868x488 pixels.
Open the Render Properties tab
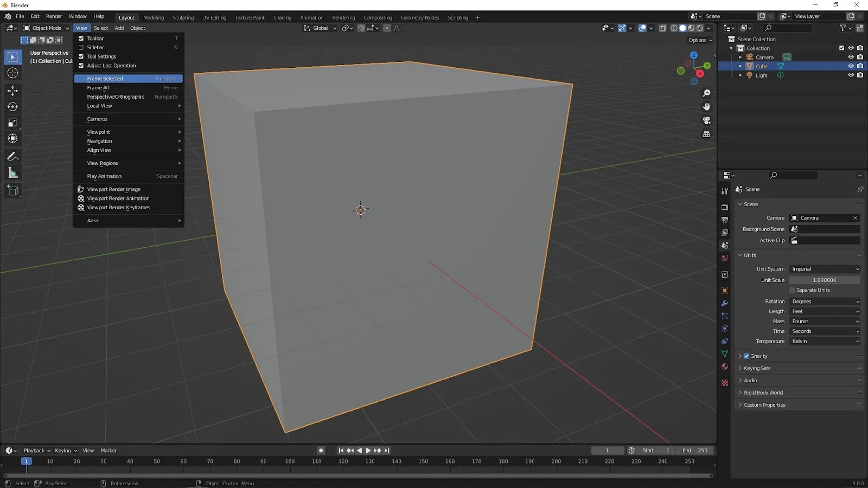724,207
